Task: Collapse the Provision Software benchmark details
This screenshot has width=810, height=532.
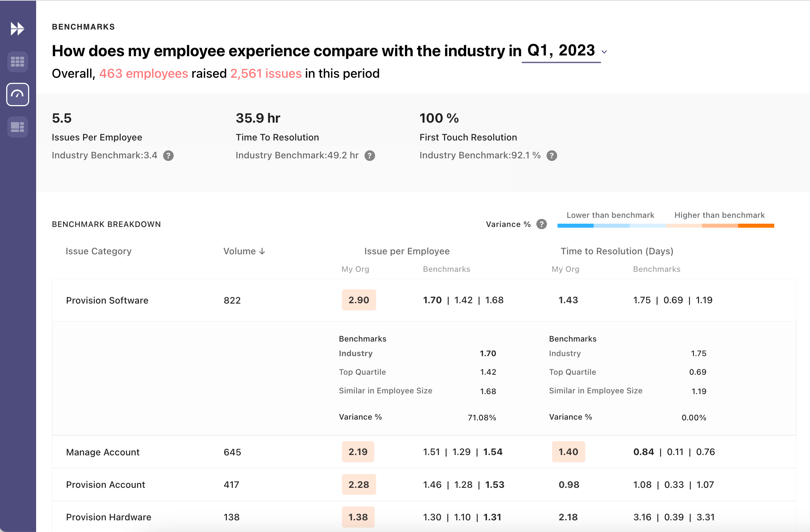Action: point(107,300)
